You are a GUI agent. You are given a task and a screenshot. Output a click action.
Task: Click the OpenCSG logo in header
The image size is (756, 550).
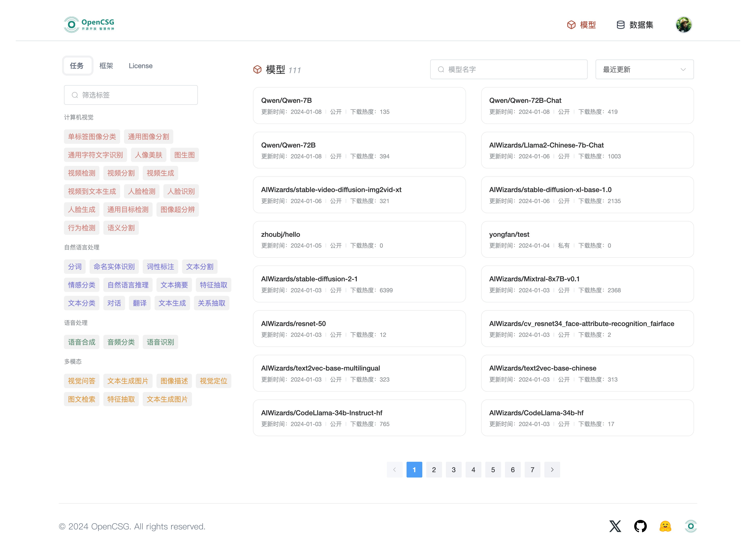(x=89, y=25)
